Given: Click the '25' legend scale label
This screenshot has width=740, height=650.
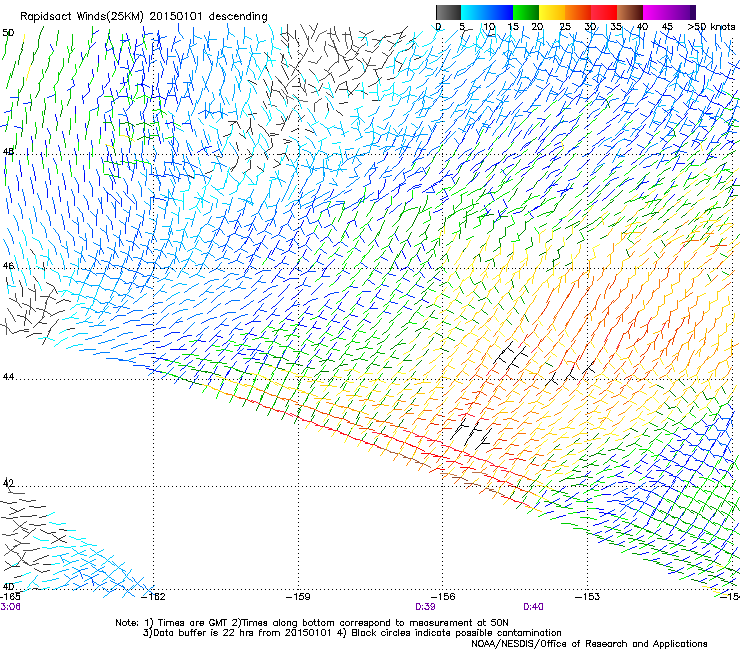Looking at the screenshot, I should coord(565,27).
